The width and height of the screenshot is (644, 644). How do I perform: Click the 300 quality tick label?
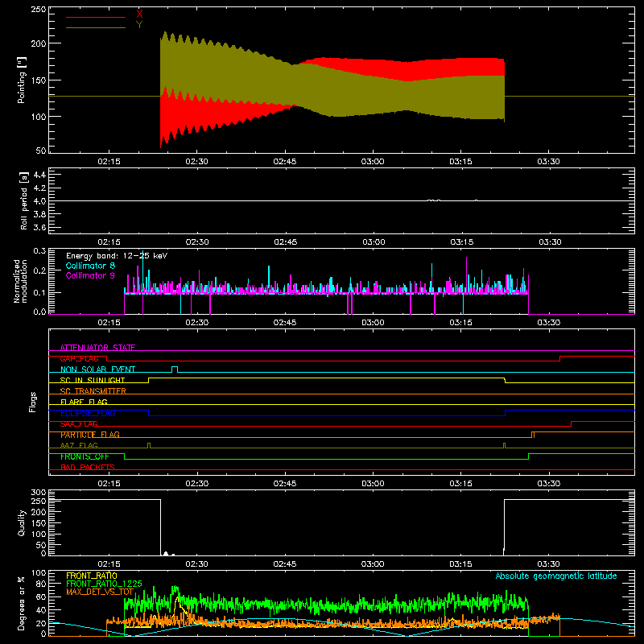[39, 493]
